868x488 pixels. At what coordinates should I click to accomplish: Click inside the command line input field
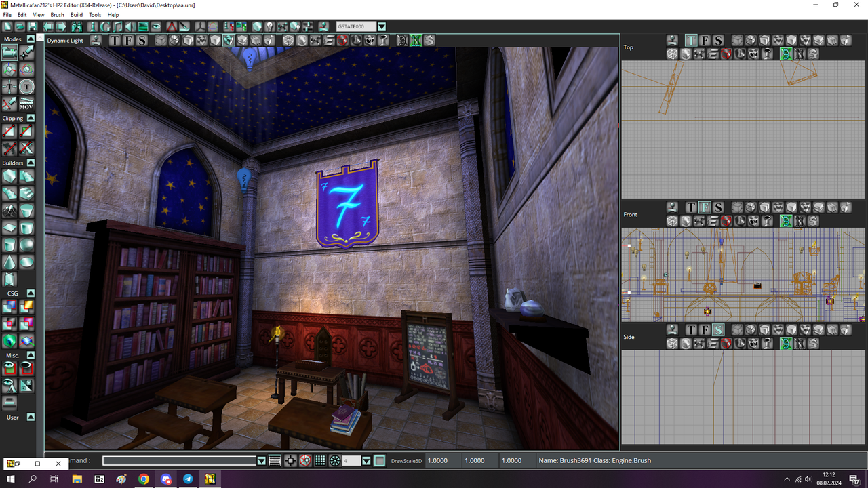[x=180, y=461]
